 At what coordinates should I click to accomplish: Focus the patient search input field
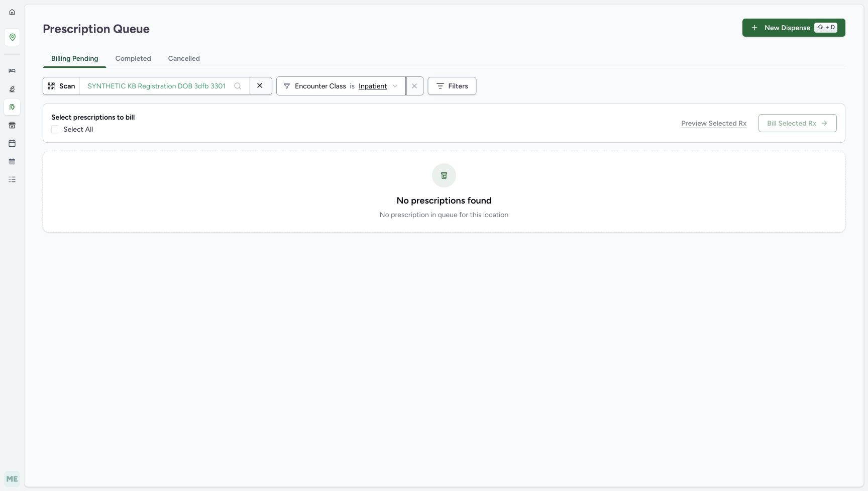click(157, 86)
